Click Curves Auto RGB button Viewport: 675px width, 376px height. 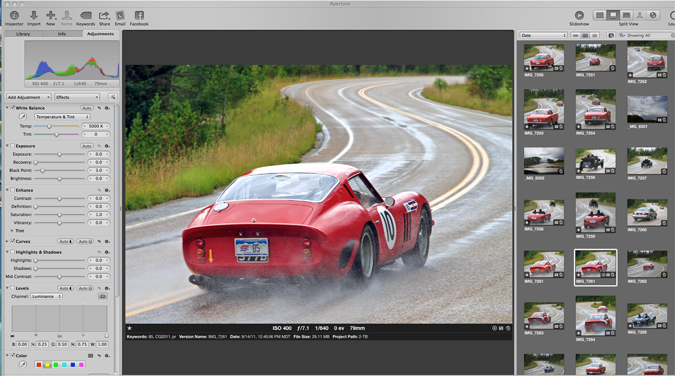[x=85, y=242]
